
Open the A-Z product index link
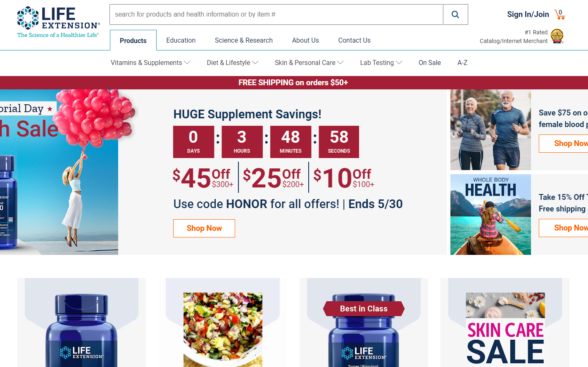pyautogui.click(x=462, y=63)
